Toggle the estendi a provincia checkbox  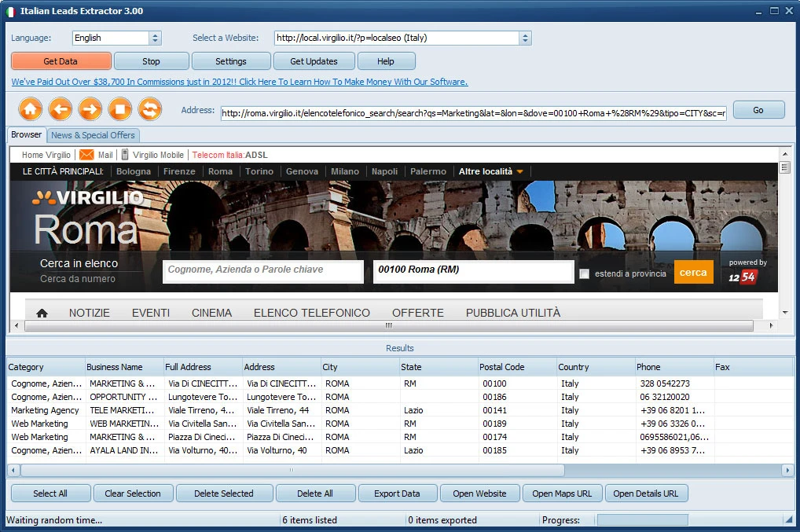(x=584, y=274)
